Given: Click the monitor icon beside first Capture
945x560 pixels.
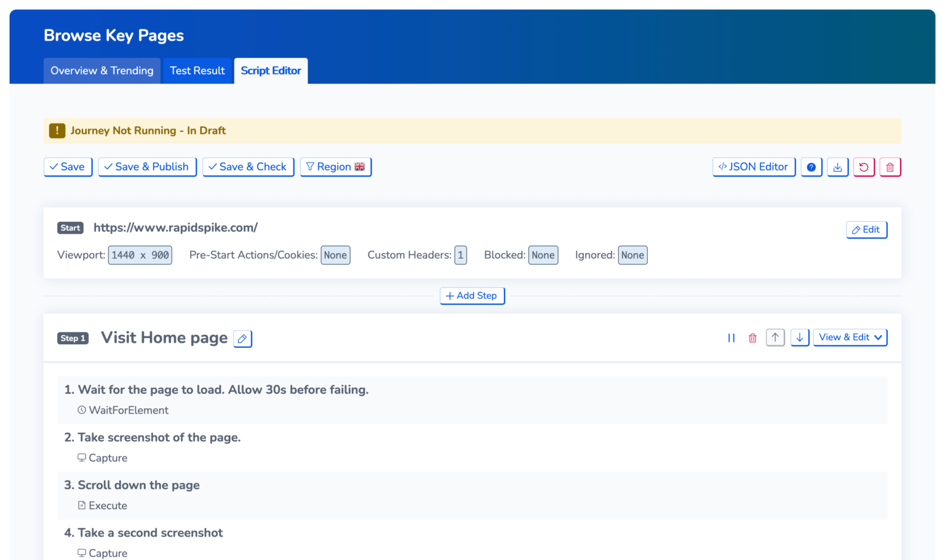Looking at the screenshot, I should 82,457.
